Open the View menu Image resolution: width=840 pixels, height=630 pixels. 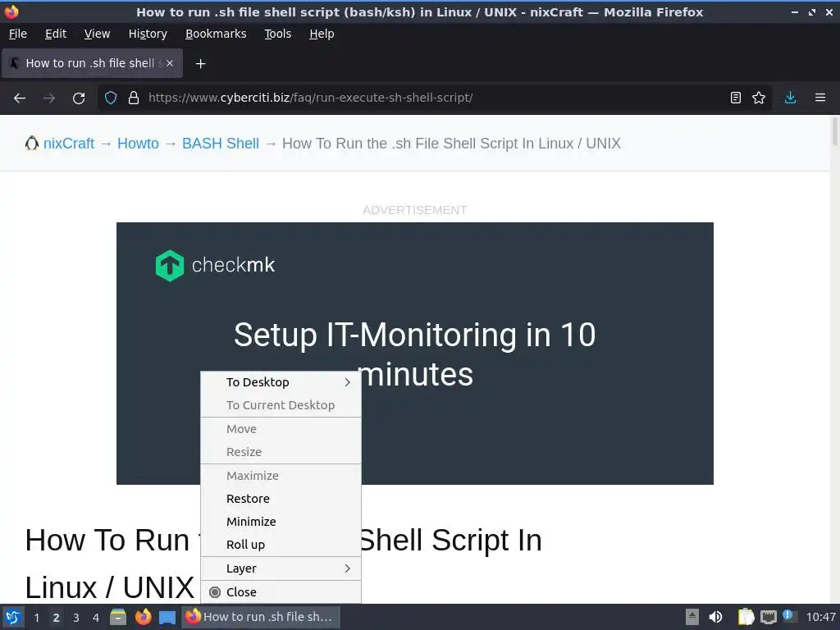pyautogui.click(x=97, y=34)
